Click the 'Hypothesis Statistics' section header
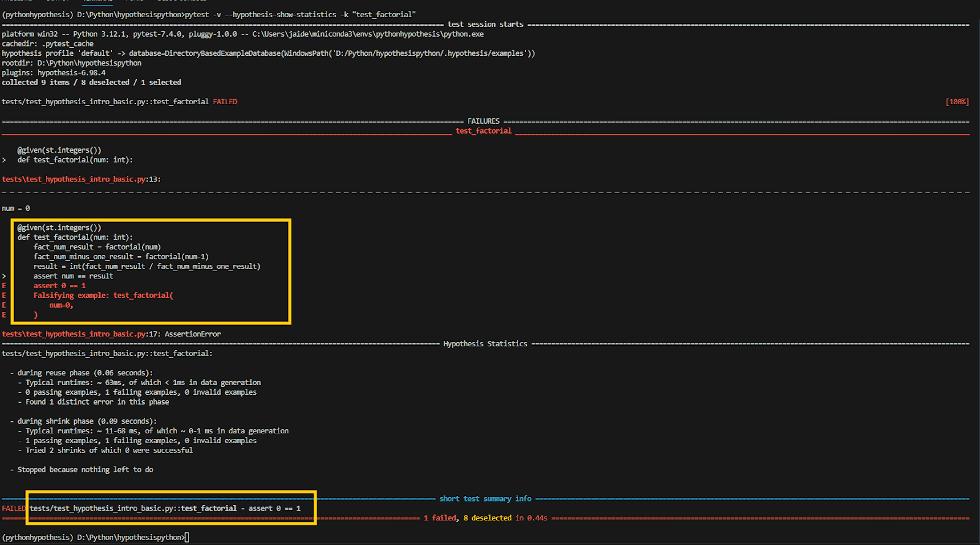 coord(485,344)
